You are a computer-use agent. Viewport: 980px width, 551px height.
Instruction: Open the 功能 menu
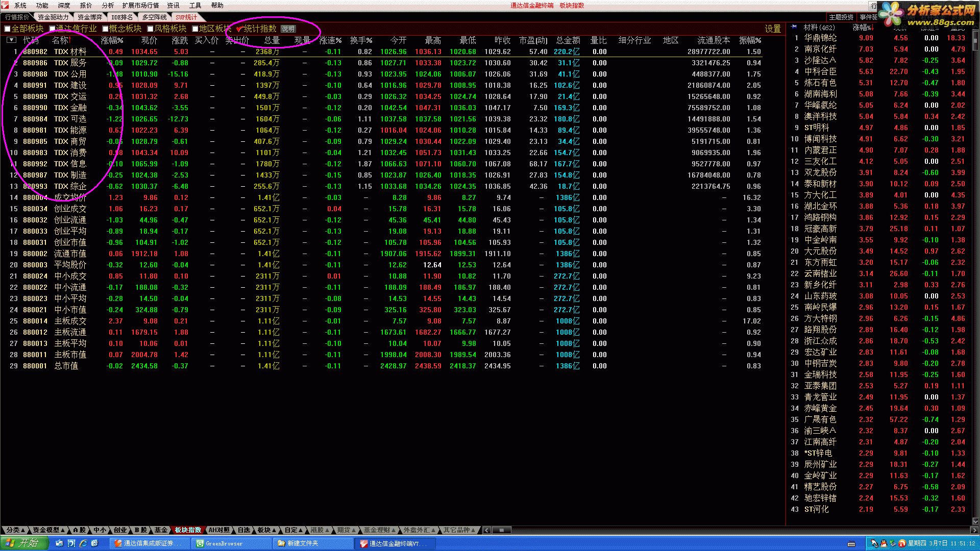[42, 6]
